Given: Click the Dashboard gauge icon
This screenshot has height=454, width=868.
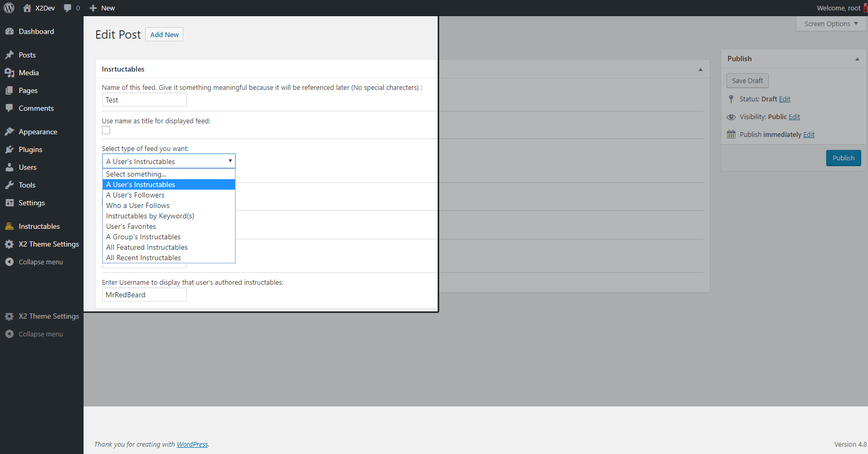Looking at the screenshot, I should tap(9, 31).
